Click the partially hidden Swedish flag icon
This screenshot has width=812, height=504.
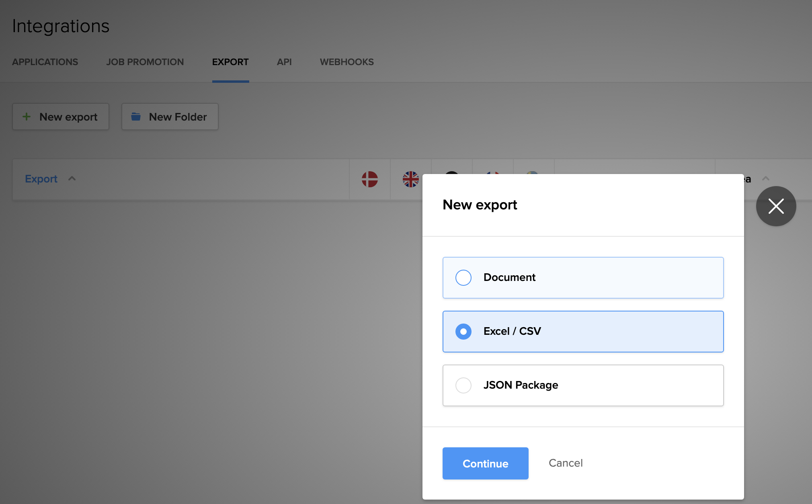click(x=532, y=172)
